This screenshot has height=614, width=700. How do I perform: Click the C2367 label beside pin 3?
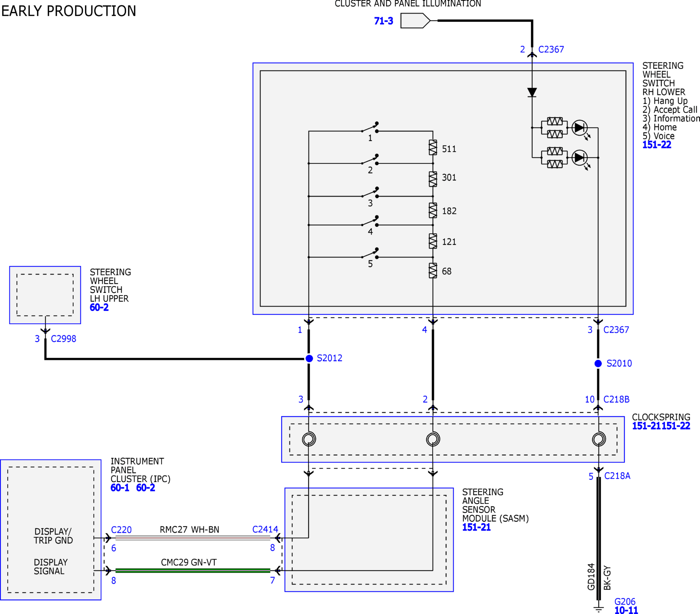(x=616, y=330)
